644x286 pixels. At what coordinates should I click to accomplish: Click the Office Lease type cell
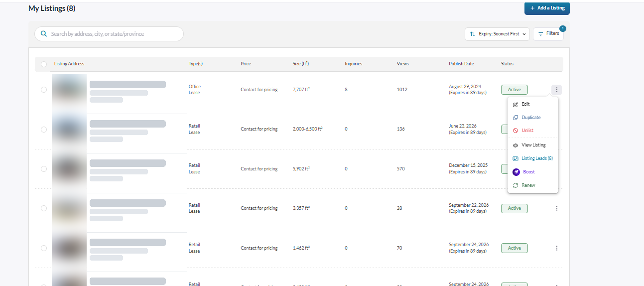[195, 90]
